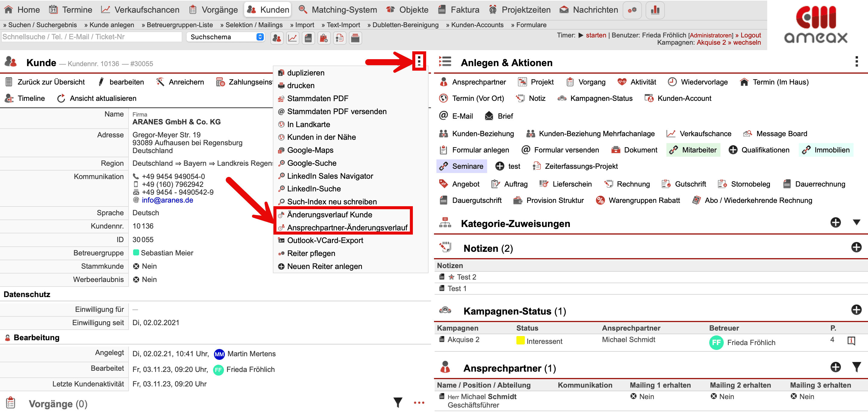Choose Outlook-VCard-Export from the menu

[x=325, y=240]
